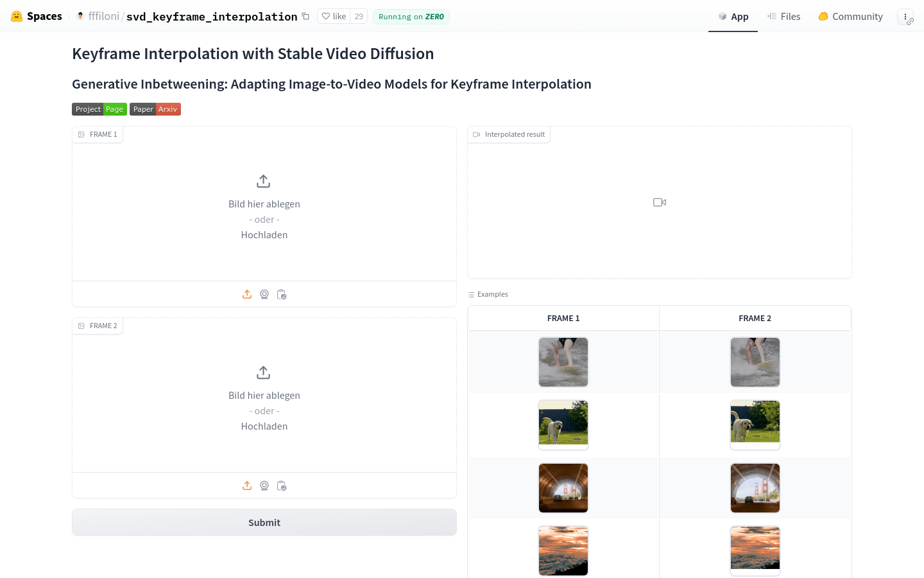The width and height of the screenshot is (924, 578).
Task: Click Hochladen in the Frame 1 area
Action: coord(264,235)
